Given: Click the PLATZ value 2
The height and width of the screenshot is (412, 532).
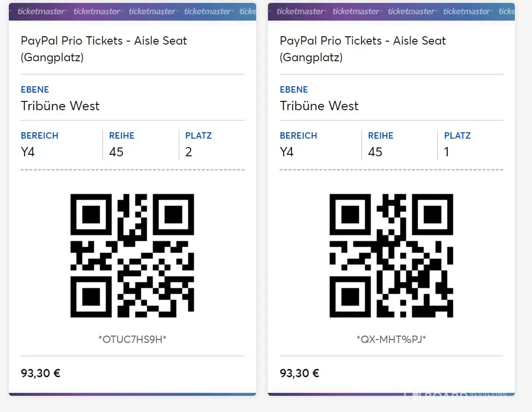Looking at the screenshot, I should point(189,152).
